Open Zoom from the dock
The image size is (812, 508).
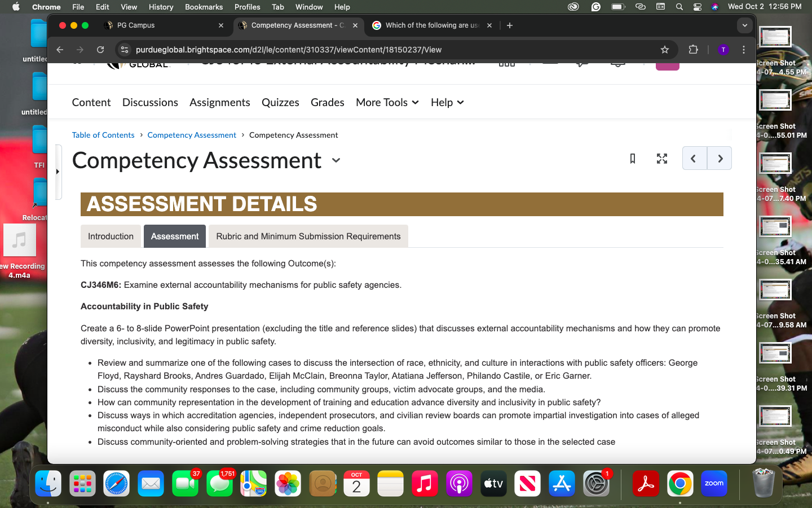pos(714,484)
